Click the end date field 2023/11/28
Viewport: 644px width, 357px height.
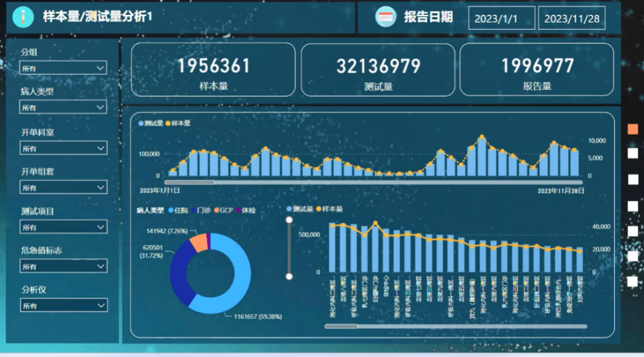point(572,18)
